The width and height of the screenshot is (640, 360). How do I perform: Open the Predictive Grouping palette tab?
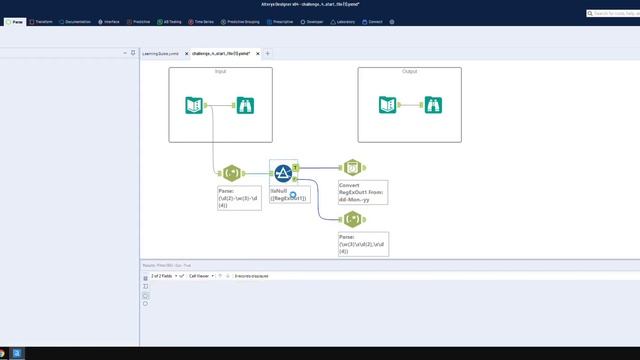point(240,22)
